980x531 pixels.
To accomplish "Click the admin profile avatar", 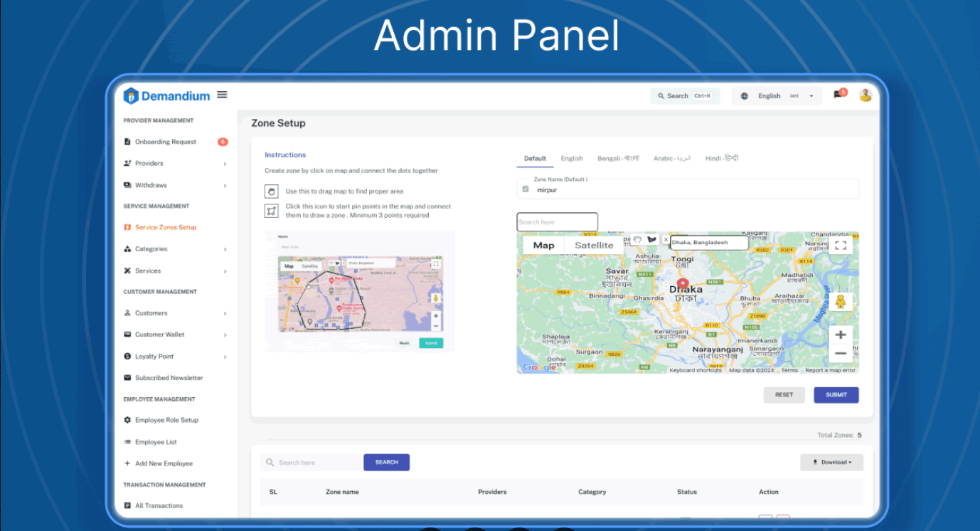I will pos(865,95).
